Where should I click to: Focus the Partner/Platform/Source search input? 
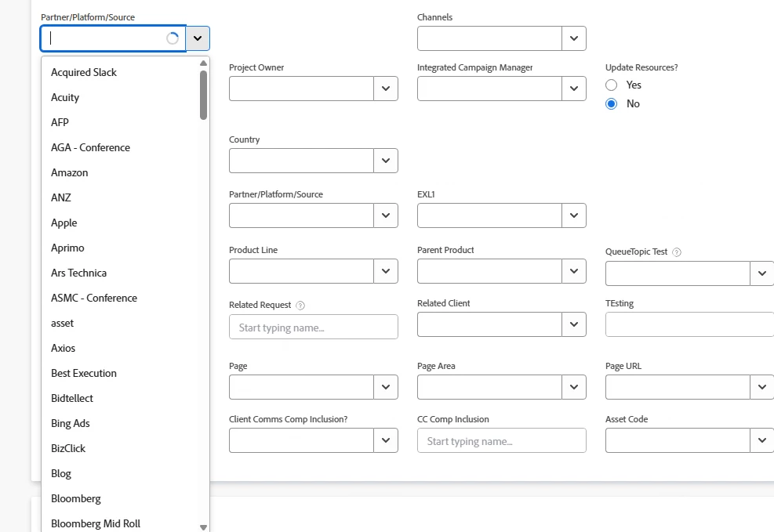point(113,38)
